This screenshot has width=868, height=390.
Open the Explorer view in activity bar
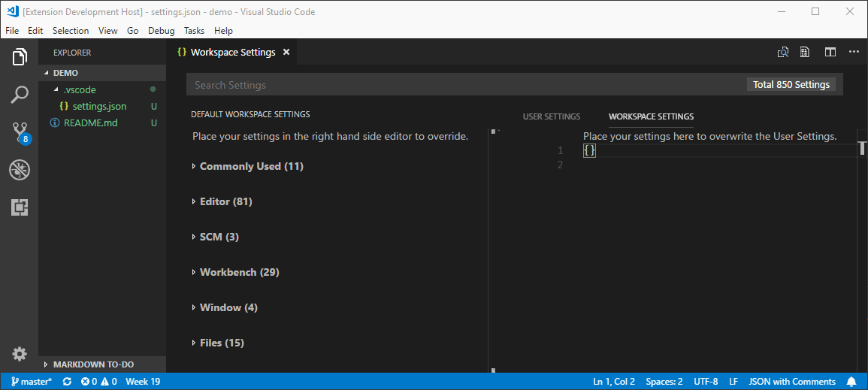[19, 56]
